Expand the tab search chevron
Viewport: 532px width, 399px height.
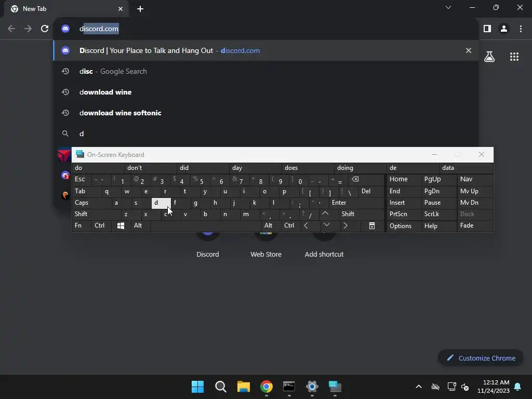(x=448, y=7)
